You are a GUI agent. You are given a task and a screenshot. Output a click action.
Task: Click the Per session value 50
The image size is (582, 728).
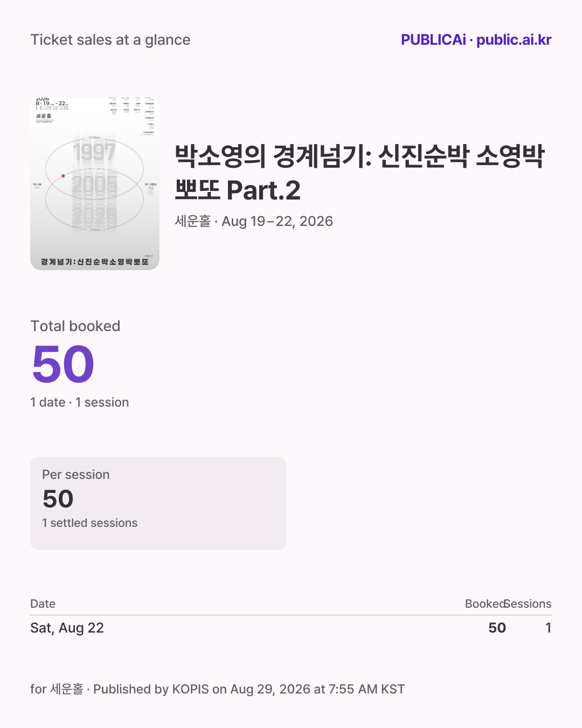click(58, 499)
